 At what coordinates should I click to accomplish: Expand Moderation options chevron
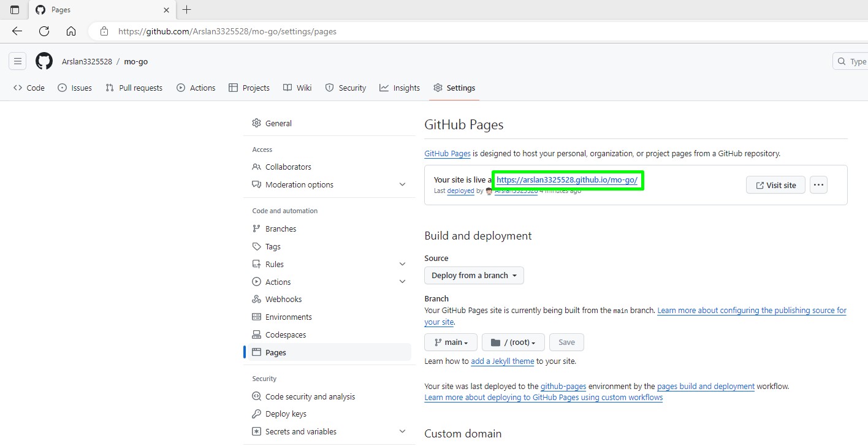point(402,184)
